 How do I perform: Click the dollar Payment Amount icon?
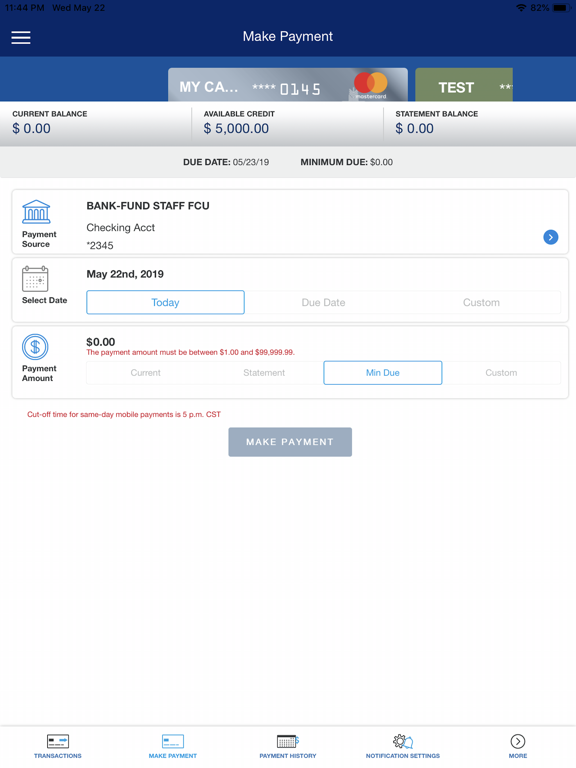click(35, 347)
